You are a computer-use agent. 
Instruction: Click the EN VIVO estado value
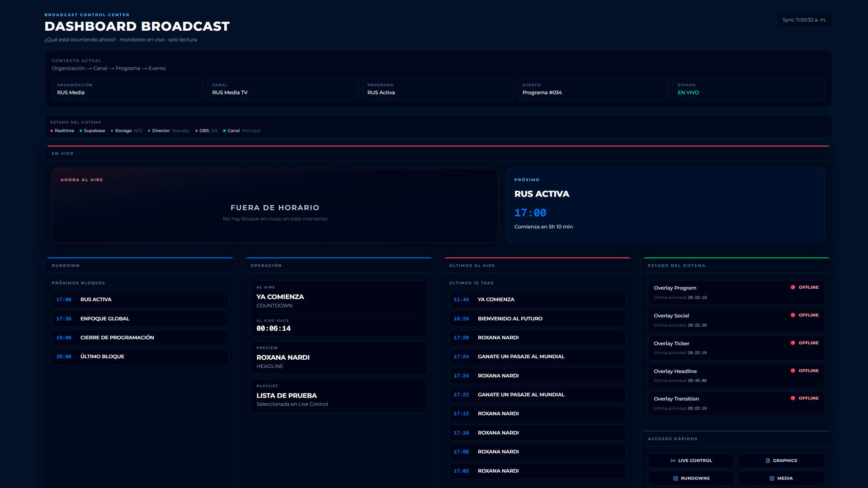click(x=688, y=93)
